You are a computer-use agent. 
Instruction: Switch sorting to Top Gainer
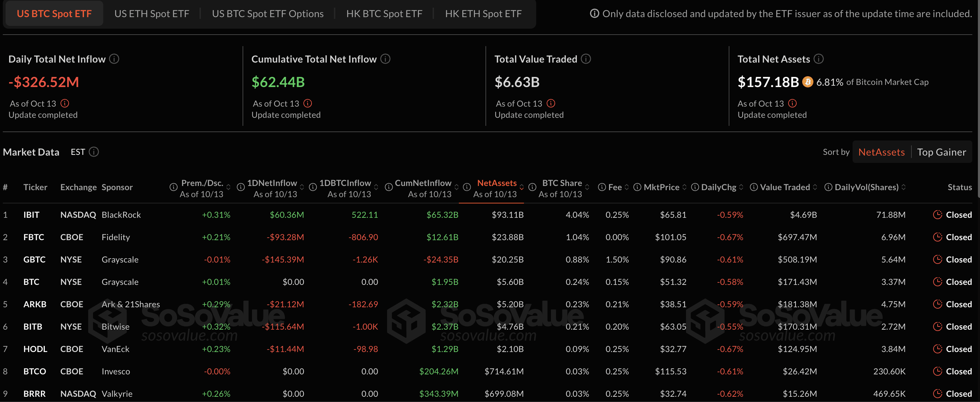[x=941, y=152]
